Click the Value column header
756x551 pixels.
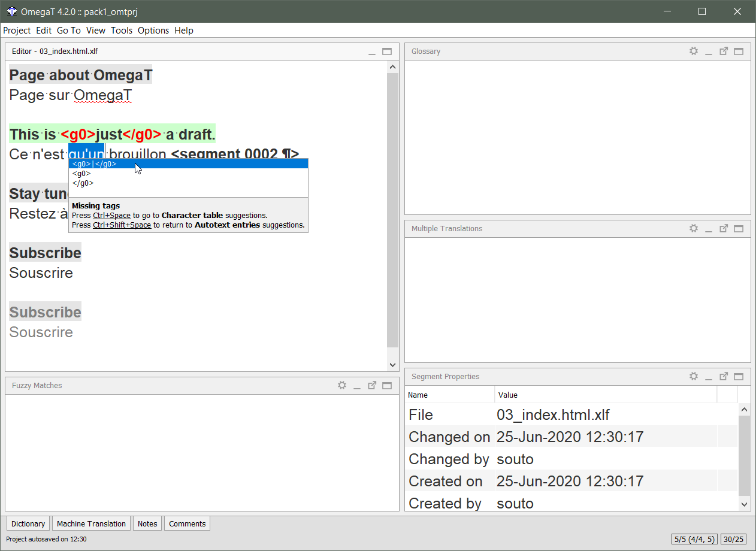[606, 395]
